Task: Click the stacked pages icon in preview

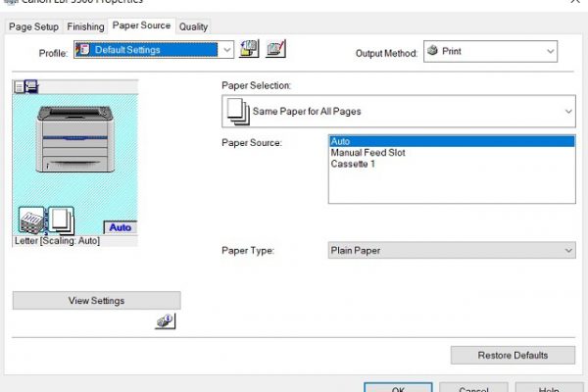Action: pyautogui.click(x=61, y=220)
